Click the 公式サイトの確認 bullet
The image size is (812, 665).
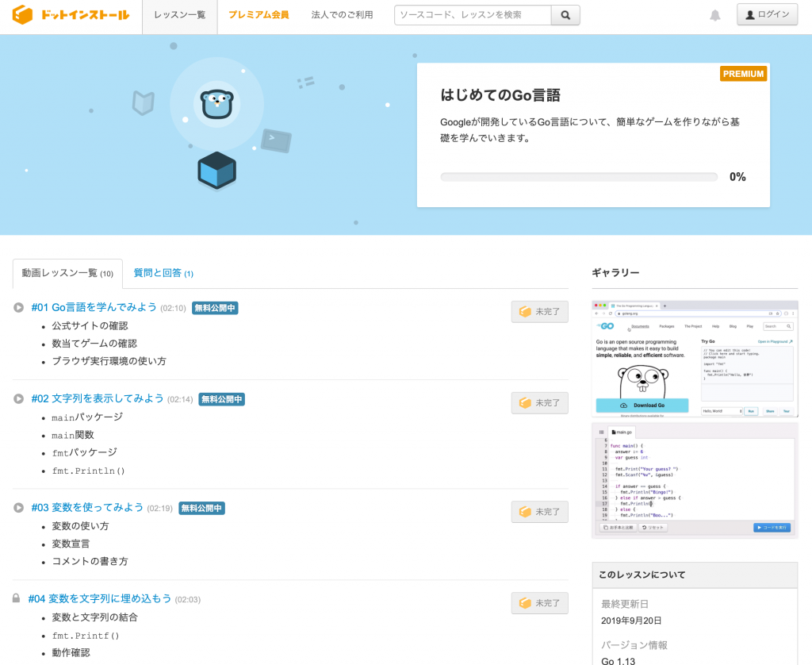(90, 326)
